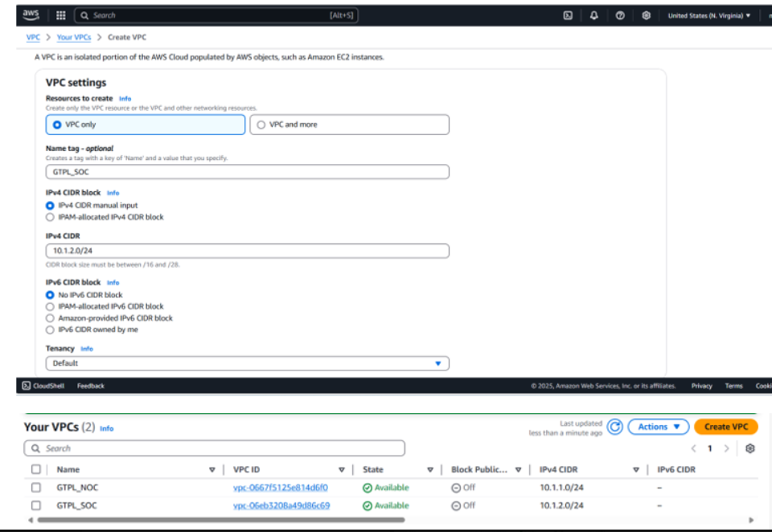Open the settings gear in top bar

click(646, 15)
